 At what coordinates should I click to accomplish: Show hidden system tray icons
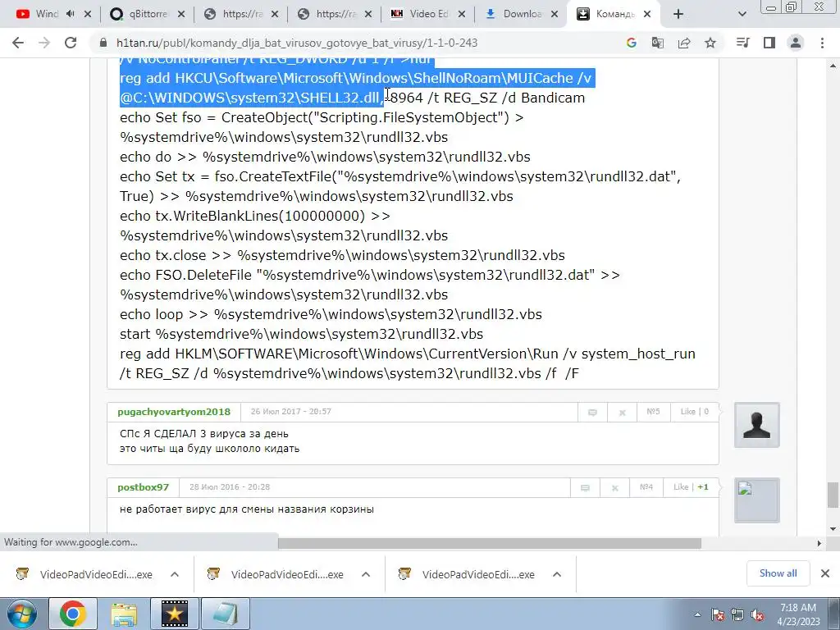coord(697,614)
